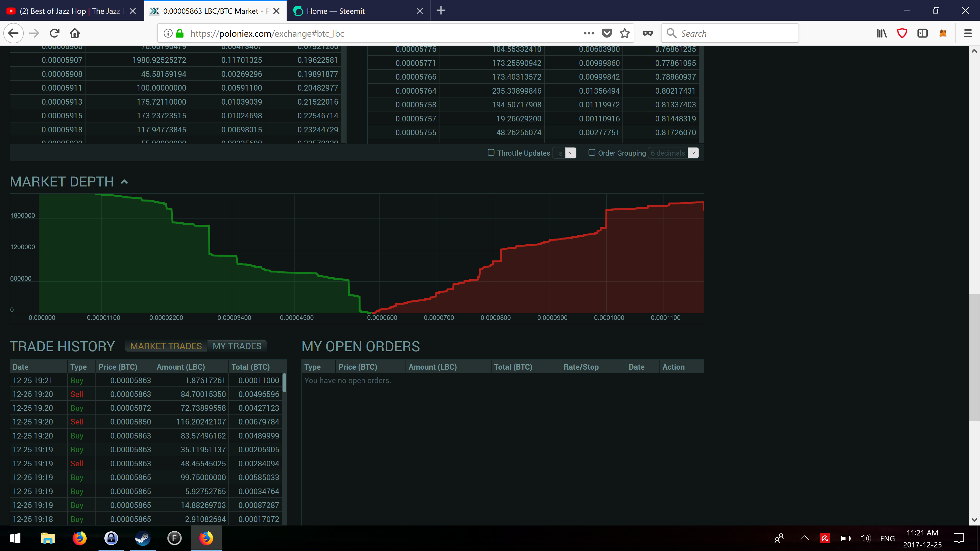Bookmark this Poloniex page with the star

(x=625, y=33)
